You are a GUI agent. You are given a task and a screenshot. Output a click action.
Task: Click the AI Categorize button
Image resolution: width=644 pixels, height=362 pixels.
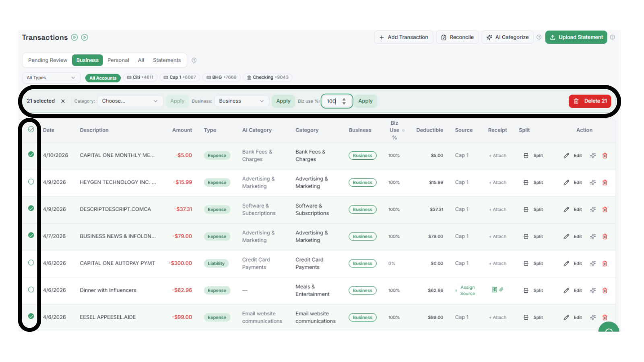click(x=508, y=37)
